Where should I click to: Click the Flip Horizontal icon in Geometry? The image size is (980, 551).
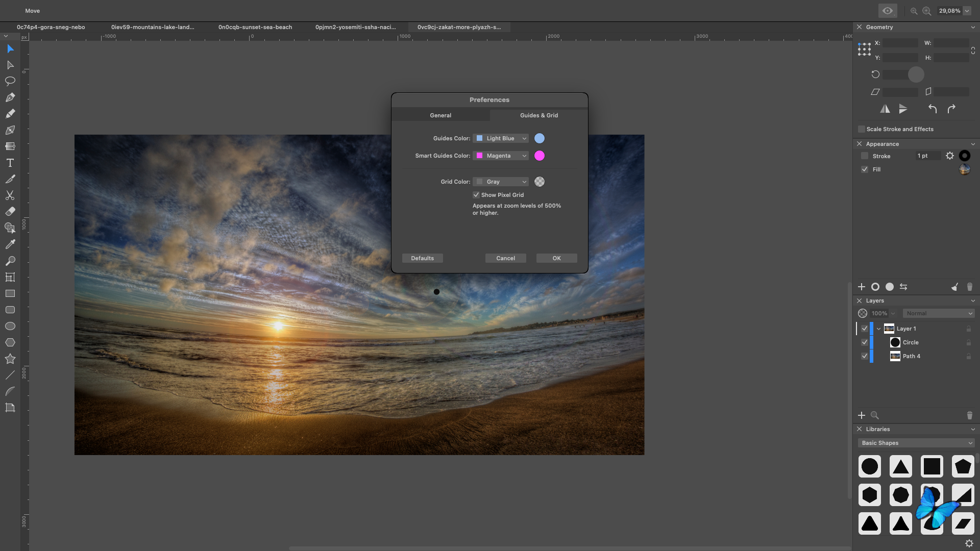point(885,109)
